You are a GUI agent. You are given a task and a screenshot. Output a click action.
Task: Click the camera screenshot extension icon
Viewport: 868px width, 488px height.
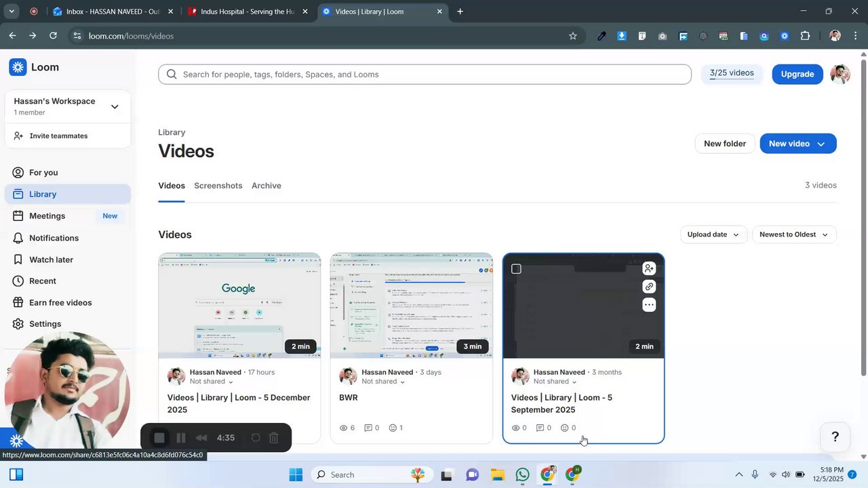click(663, 36)
